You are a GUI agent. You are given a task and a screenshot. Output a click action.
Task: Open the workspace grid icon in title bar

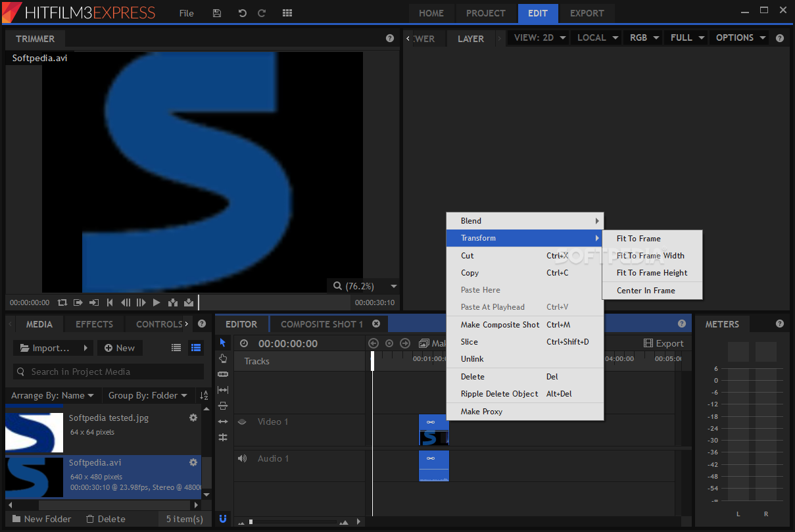click(287, 13)
